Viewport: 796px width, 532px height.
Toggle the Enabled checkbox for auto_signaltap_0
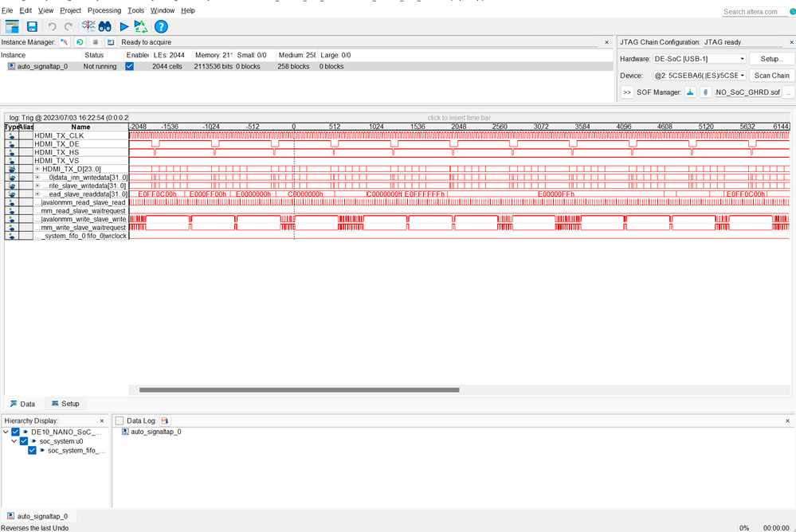click(x=129, y=67)
